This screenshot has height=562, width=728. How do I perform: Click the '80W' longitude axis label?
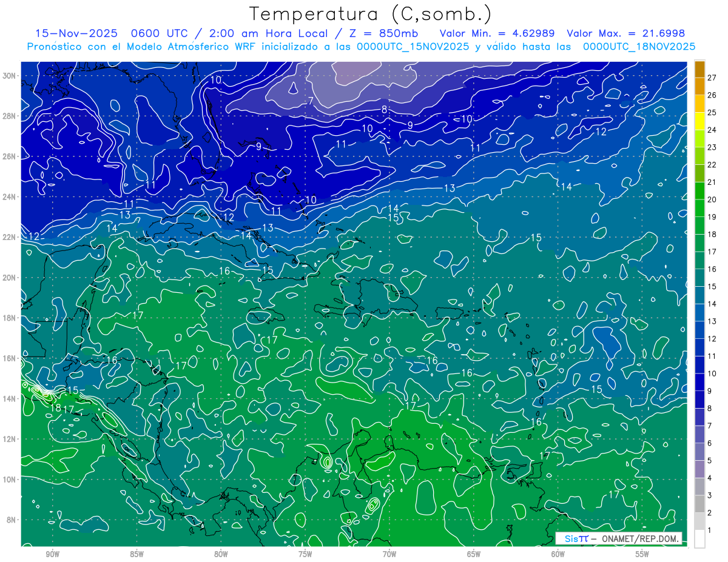pyautogui.click(x=221, y=554)
